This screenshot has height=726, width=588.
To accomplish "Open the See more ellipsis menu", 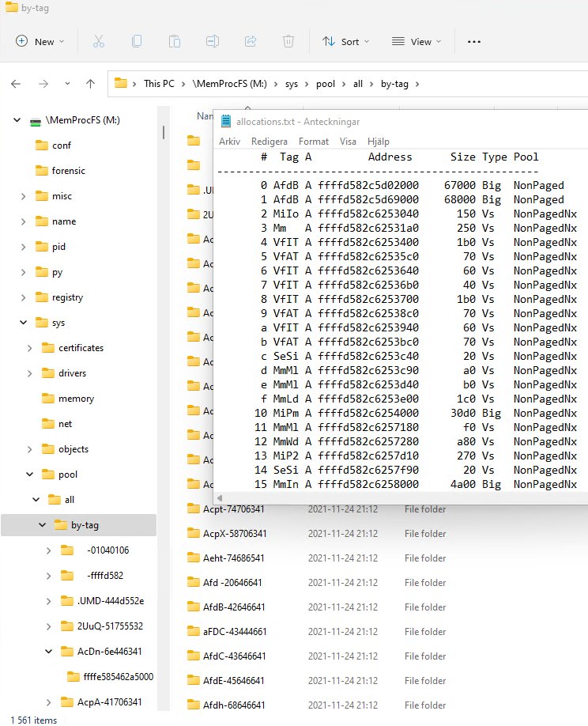I will pyautogui.click(x=473, y=42).
